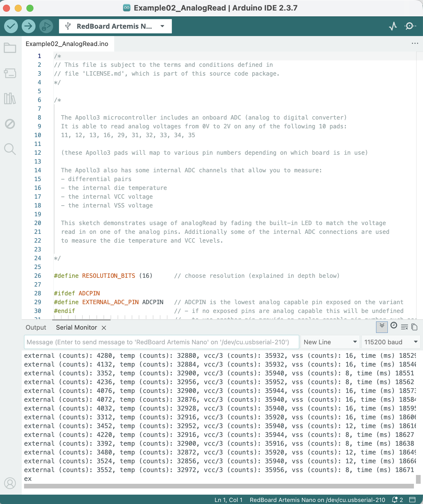
Task: Switch to the Output tab
Action: click(36, 327)
